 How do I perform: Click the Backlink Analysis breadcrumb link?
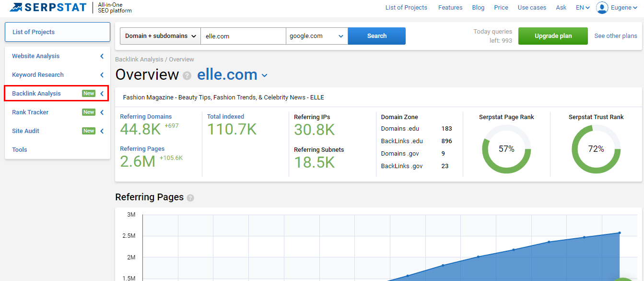point(139,60)
